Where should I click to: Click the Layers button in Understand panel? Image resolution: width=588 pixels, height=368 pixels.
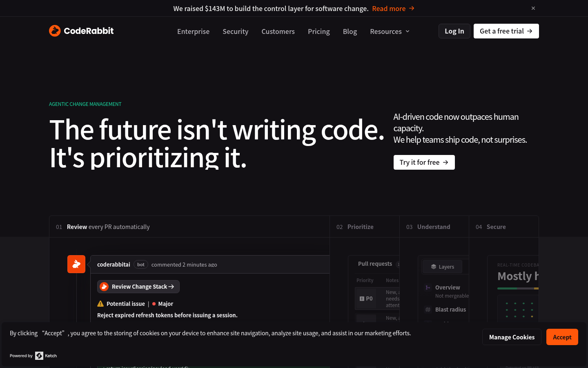[x=442, y=267]
